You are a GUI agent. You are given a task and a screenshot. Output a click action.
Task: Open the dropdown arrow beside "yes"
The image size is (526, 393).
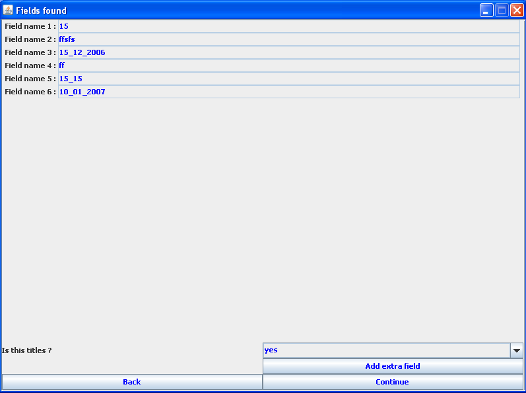tap(517, 350)
